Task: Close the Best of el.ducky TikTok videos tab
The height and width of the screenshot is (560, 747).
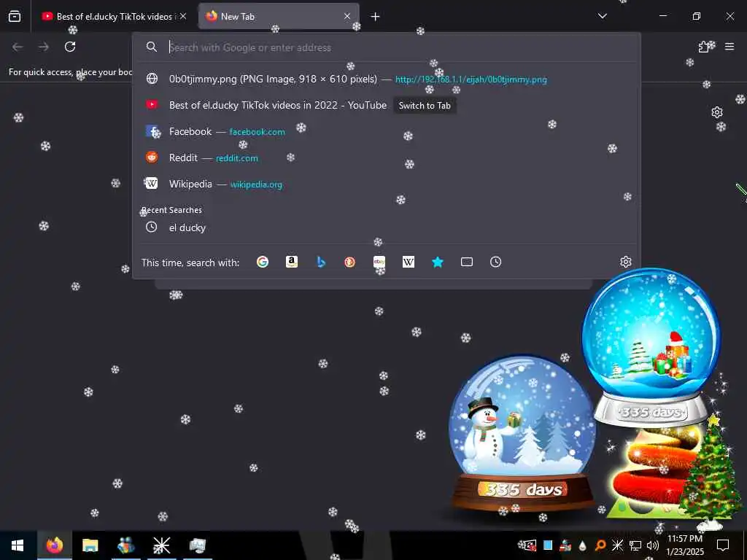Action: (x=183, y=16)
